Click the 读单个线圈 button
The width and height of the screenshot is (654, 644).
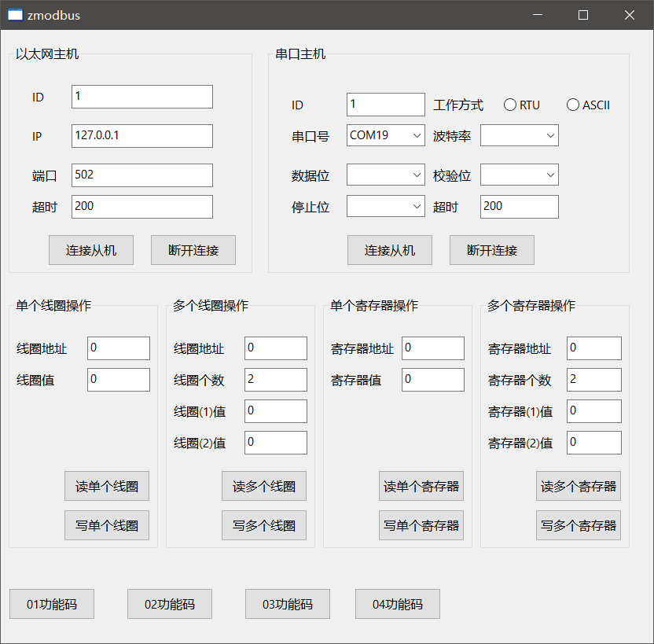(107, 486)
